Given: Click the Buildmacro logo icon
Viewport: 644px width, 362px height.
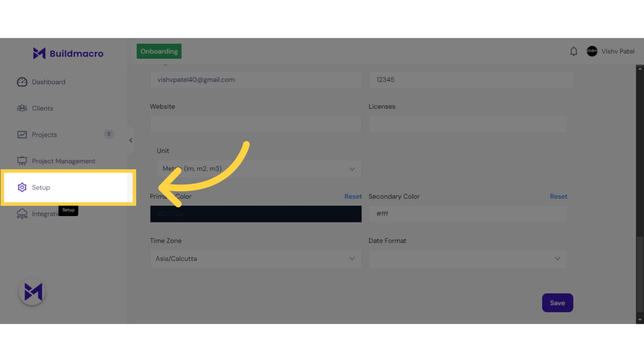Looking at the screenshot, I should [39, 53].
